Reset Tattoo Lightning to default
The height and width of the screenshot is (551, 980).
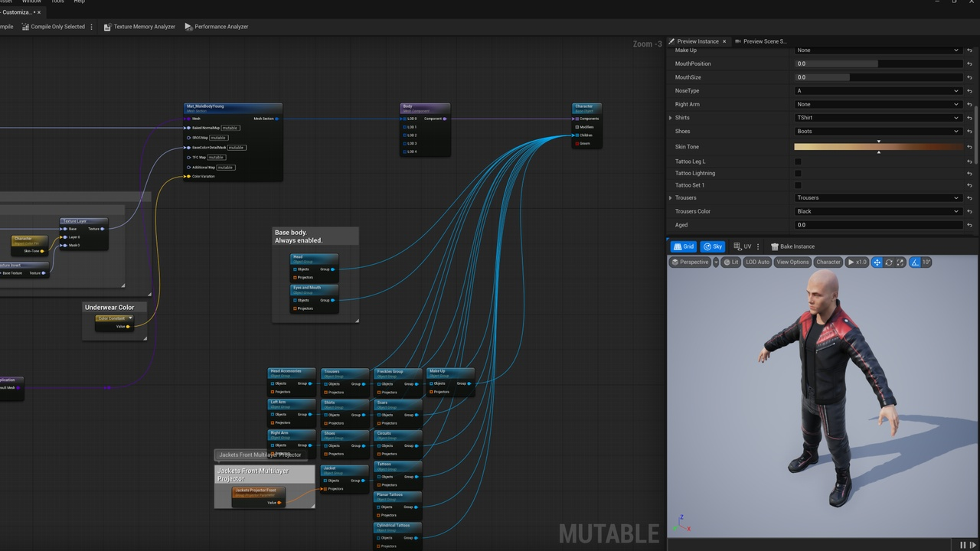click(969, 174)
